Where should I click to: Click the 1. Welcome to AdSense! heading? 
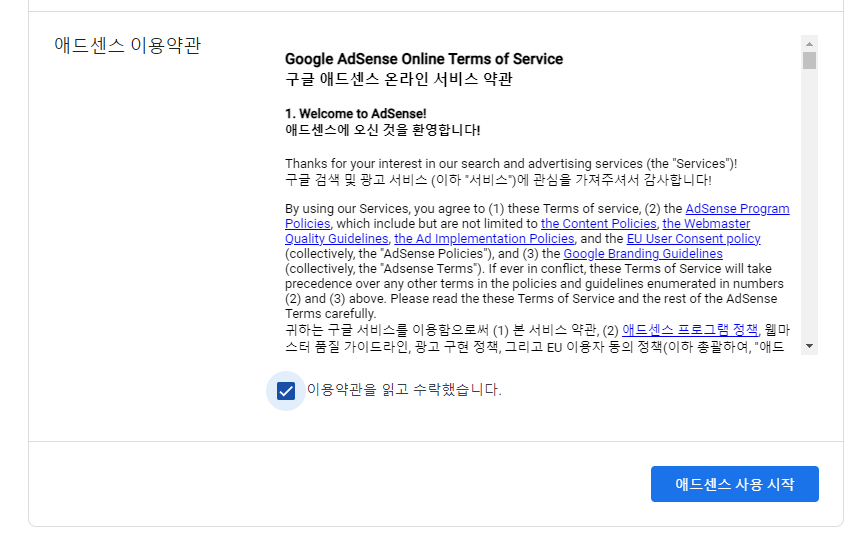(x=356, y=113)
